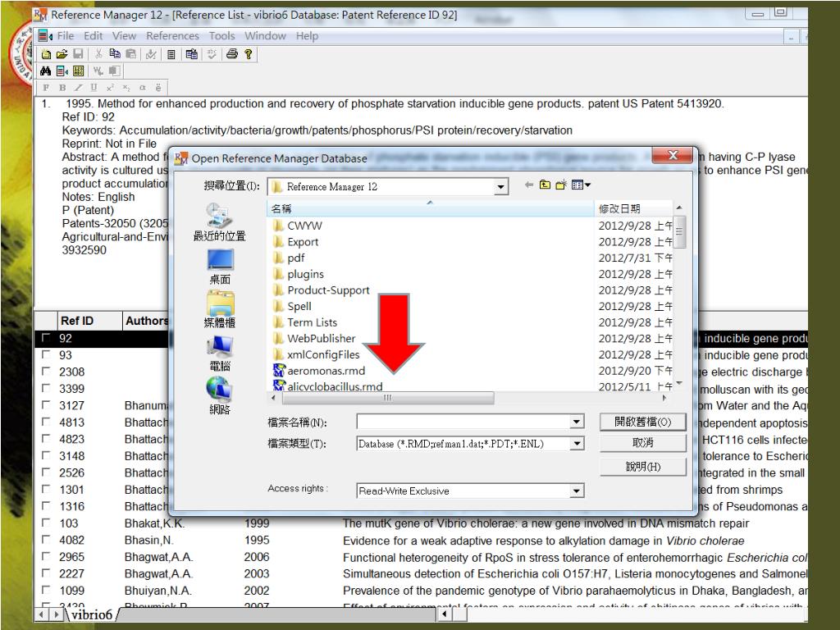
Task: Click the binoculars Search References icon
Action: point(46,71)
